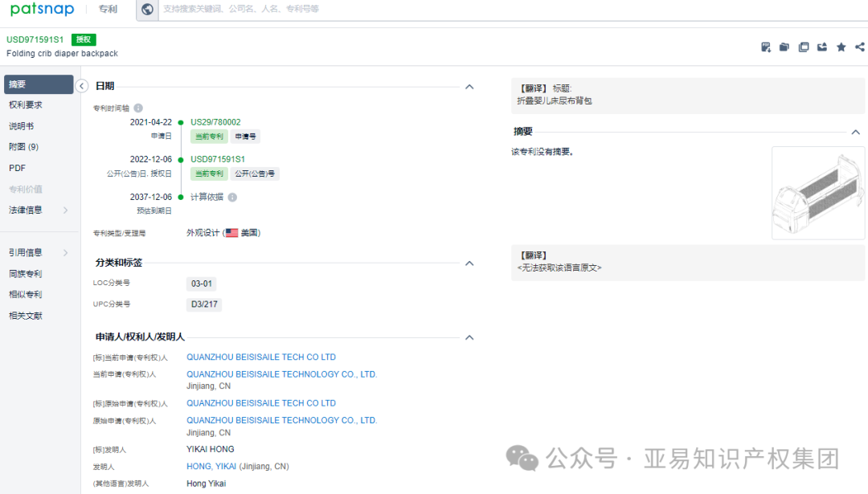Click the 2022-12-06 publication date
The image size is (868, 494).
tap(150, 159)
